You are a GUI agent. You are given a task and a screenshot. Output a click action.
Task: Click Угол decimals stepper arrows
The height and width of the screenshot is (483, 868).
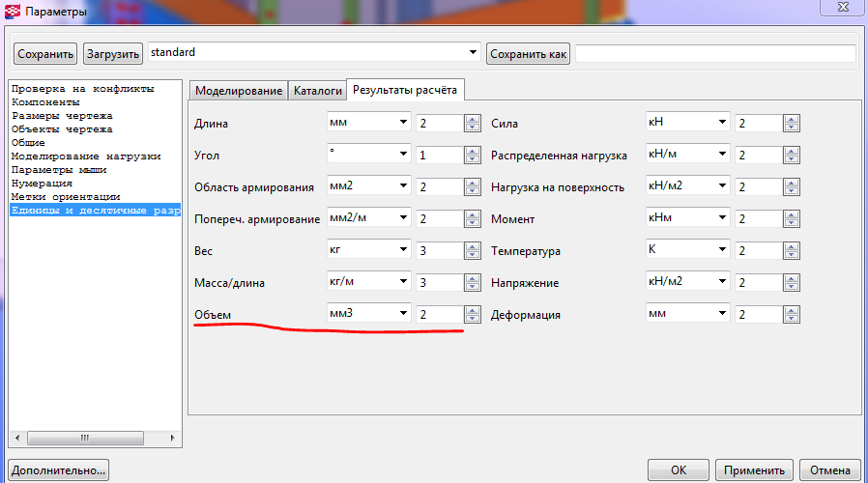pyautogui.click(x=473, y=155)
